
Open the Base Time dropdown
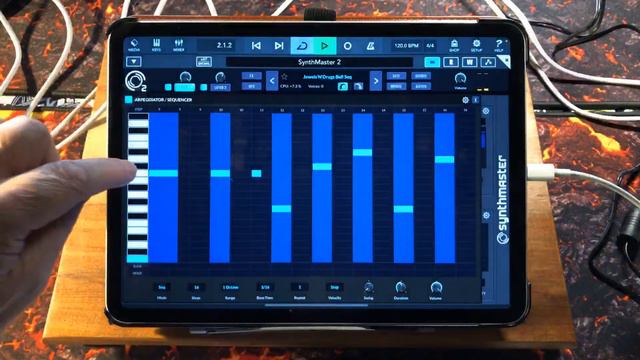265,287
